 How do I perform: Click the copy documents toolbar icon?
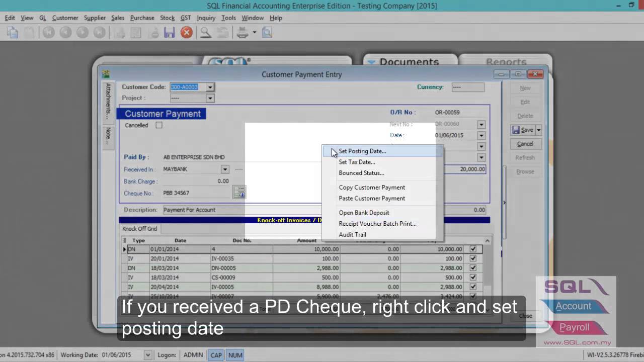pyautogui.click(x=13, y=33)
